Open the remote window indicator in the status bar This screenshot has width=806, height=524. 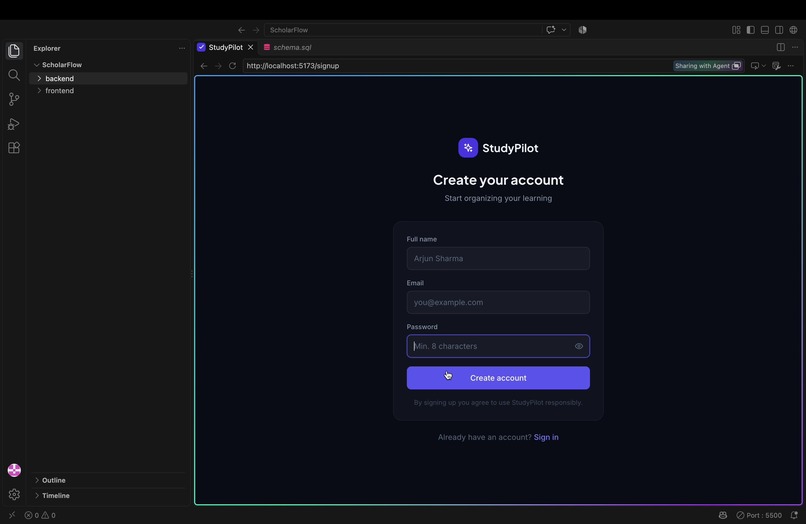pyautogui.click(x=12, y=515)
